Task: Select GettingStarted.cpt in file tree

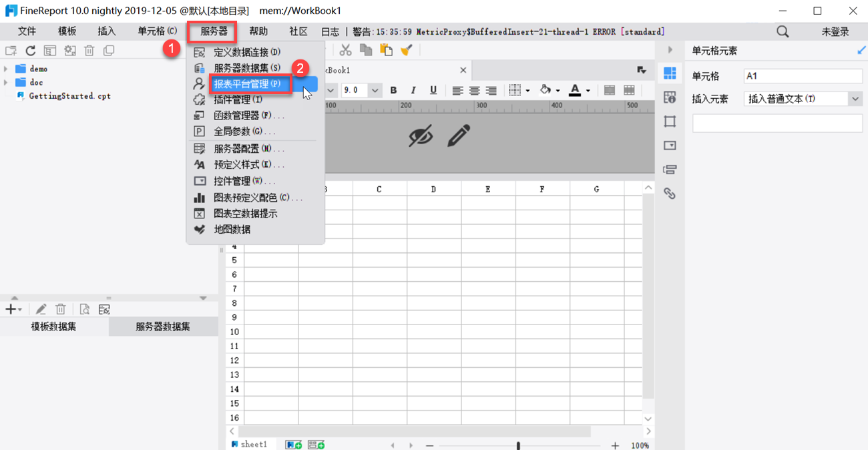Action: 69,96
